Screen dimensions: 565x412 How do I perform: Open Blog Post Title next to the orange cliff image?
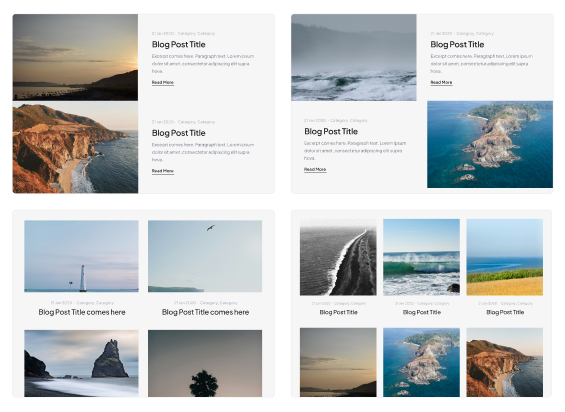coord(178,133)
